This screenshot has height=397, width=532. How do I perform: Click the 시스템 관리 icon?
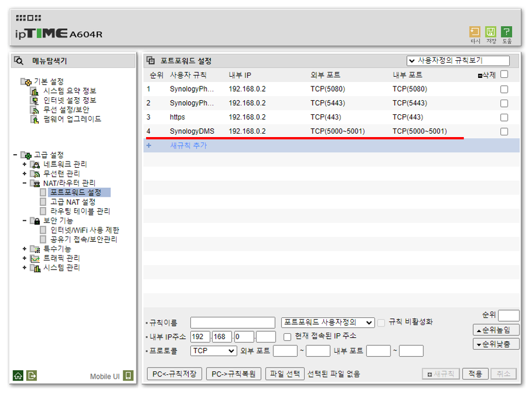coord(35,268)
